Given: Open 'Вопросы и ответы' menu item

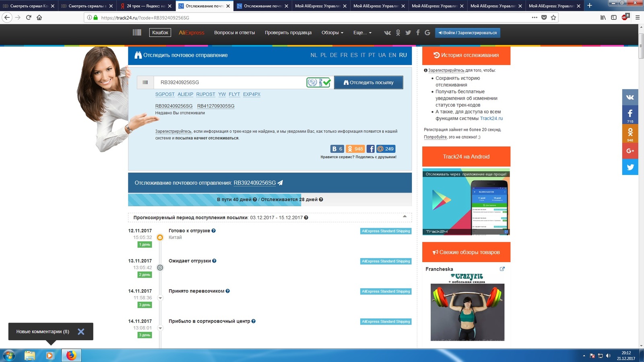Looking at the screenshot, I should pyautogui.click(x=235, y=33).
